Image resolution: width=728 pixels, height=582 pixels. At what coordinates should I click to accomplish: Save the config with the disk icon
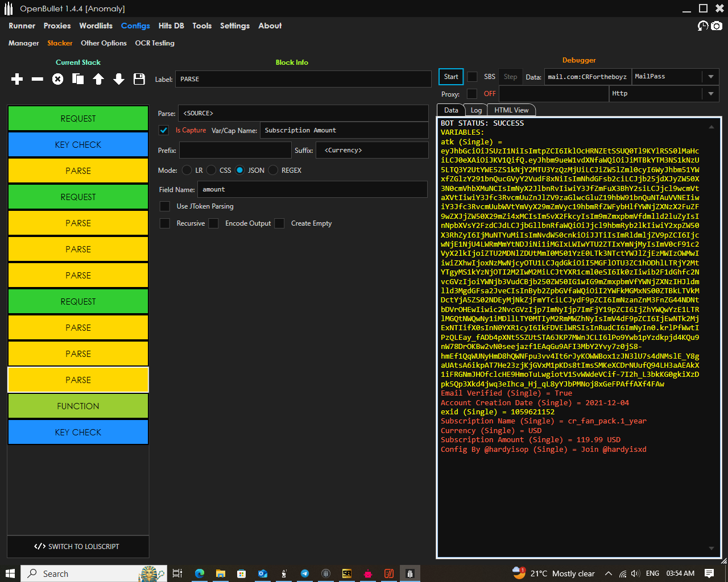pyautogui.click(x=139, y=79)
